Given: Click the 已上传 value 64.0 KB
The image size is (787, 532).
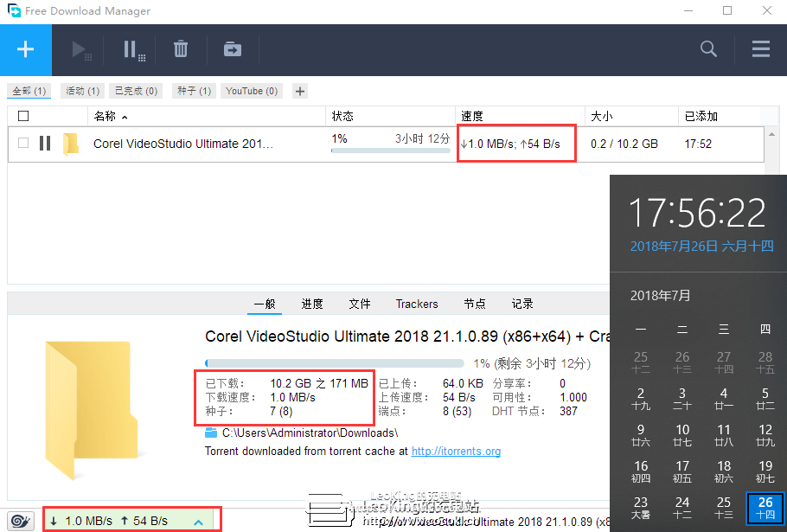Looking at the screenshot, I should 463,383.
